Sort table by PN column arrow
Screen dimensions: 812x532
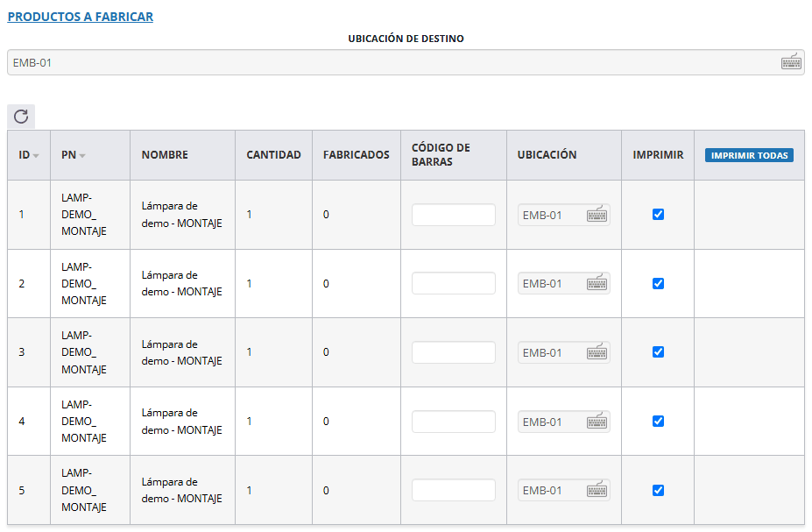(82, 155)
